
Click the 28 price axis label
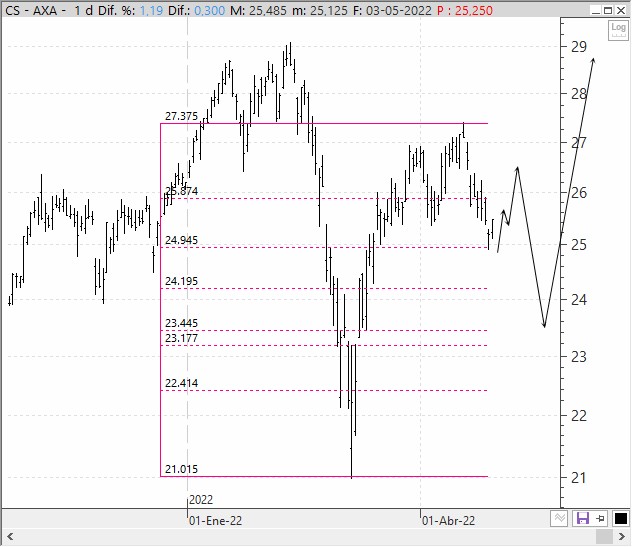(x=579, y=94)
